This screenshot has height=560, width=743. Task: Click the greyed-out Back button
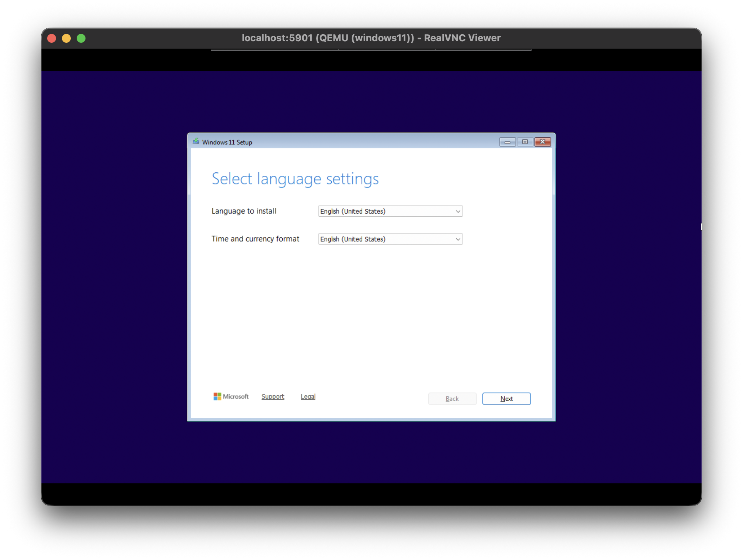pyautogui.click(x=452, y=399)
